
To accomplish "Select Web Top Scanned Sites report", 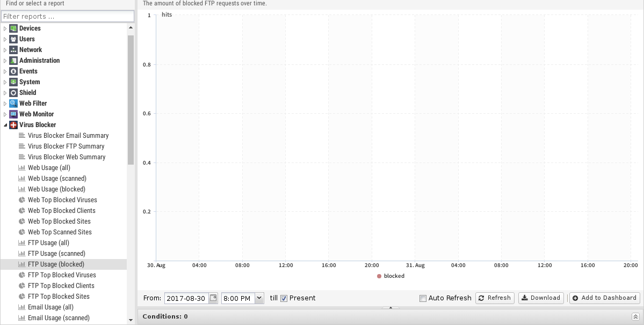I will [60, 232].
